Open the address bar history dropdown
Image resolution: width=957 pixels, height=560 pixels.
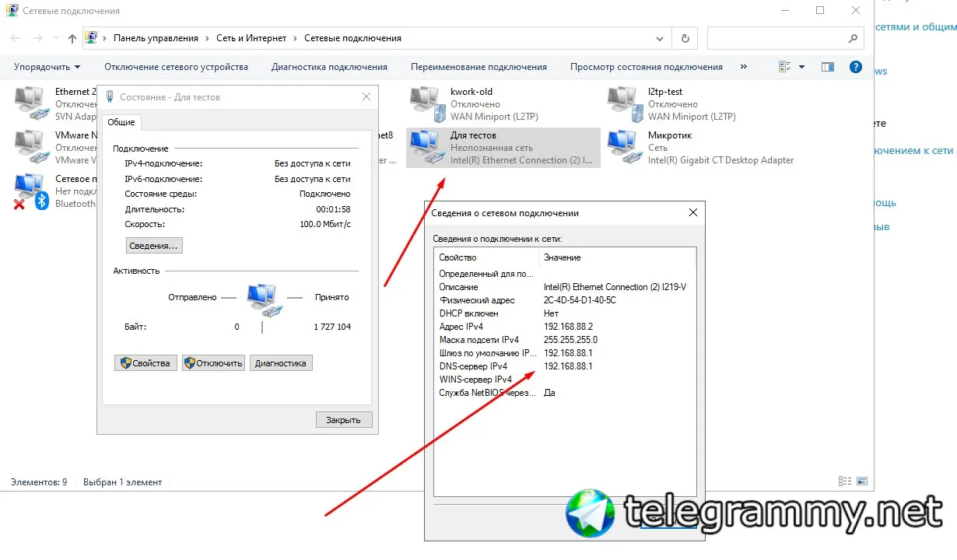pyautogui.click(x=660, y=38)
